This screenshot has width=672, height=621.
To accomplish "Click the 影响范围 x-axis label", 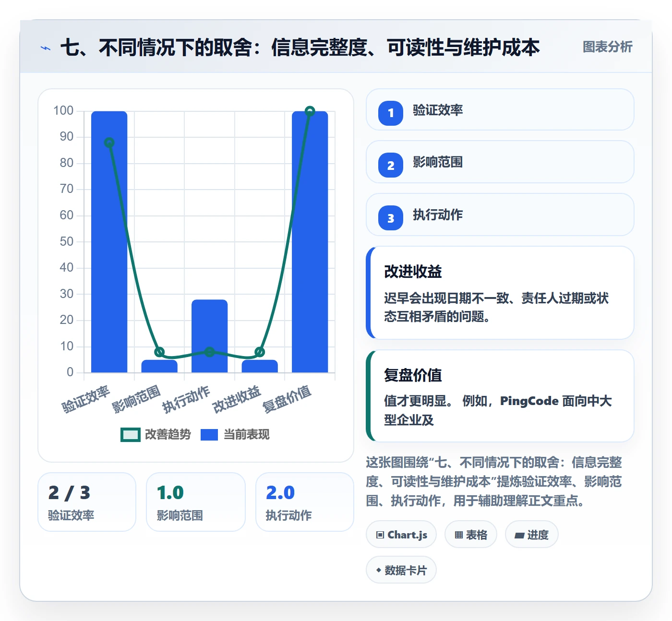I will pos(136,399).
